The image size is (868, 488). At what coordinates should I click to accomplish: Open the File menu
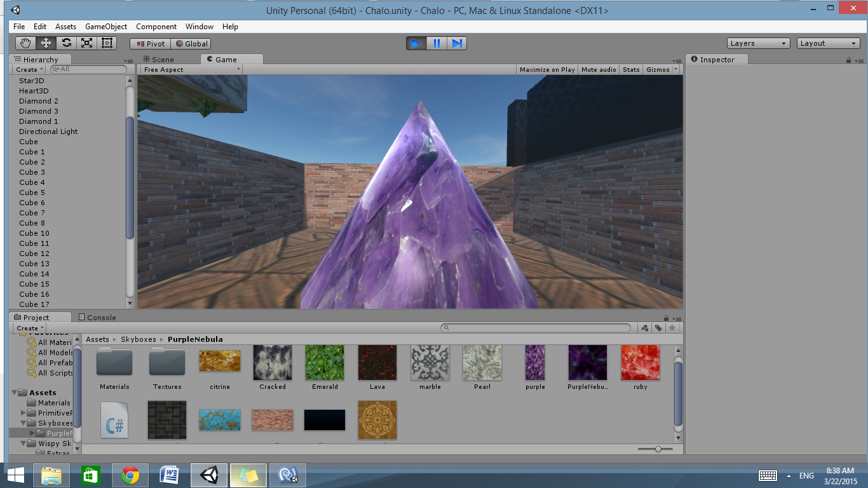(x=19, y=27)
